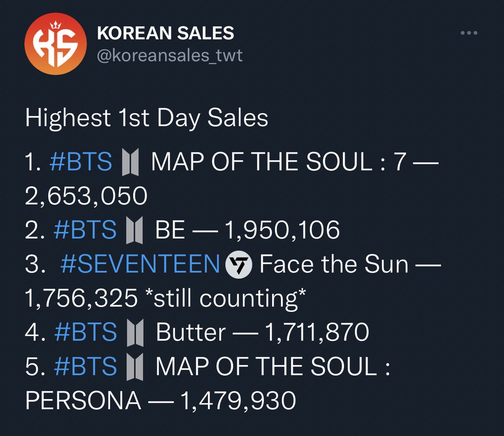
Task: Open the #SEVENTEEN hashtag
Action: tap(140, 264)
